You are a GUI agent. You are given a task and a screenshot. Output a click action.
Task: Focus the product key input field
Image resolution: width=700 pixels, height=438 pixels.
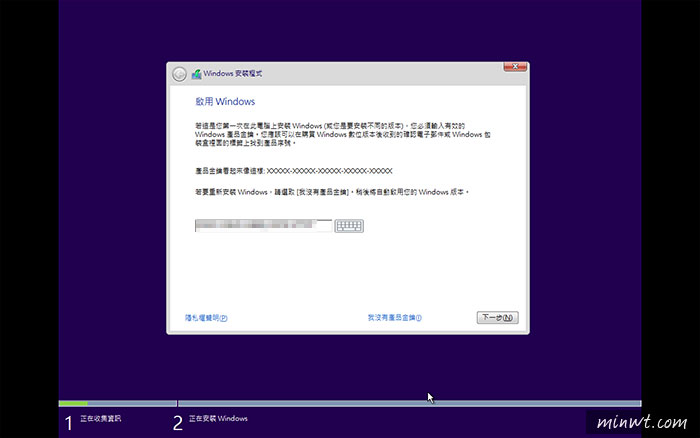pyautogui.click(x=263, y=225)
